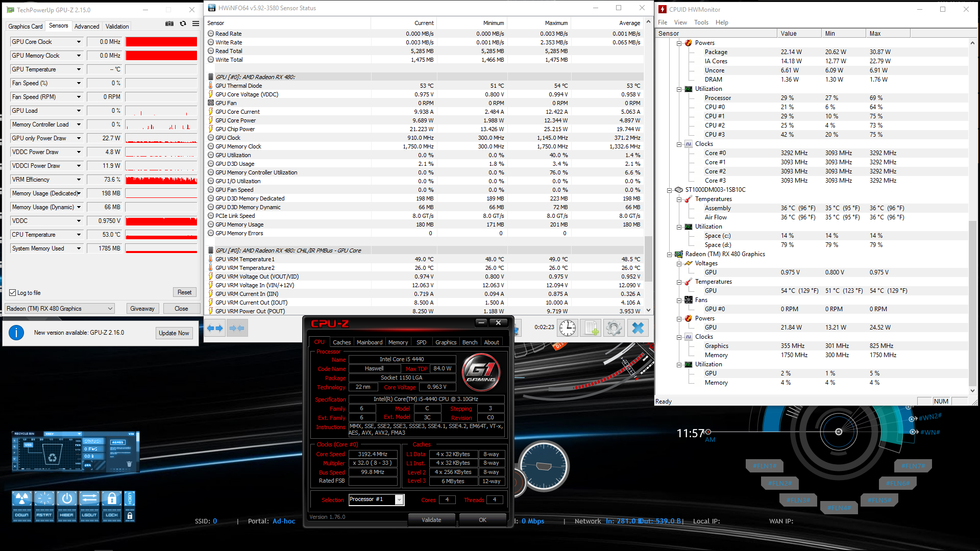Open the Processor #1 selection dropdown in CPU-Z
The height and width of the screenshot is (551, 980).
400,500
